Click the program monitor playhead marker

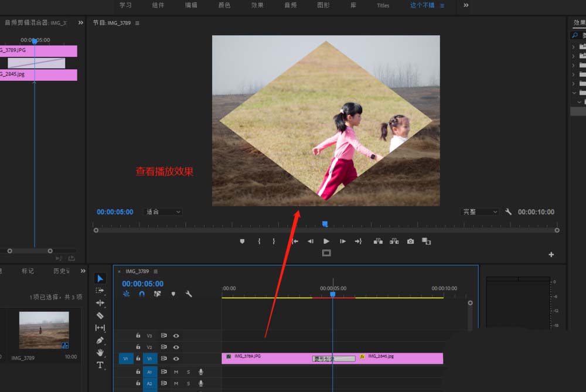(325, 223)
